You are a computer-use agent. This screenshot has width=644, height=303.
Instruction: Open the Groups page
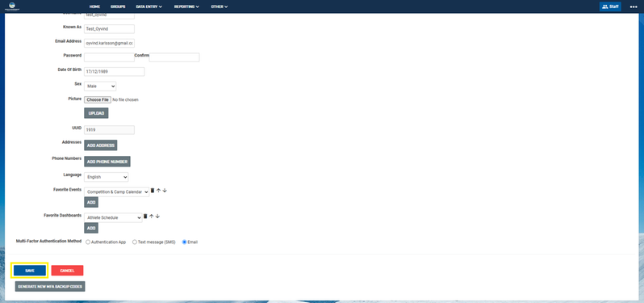(x=118, y=6)
